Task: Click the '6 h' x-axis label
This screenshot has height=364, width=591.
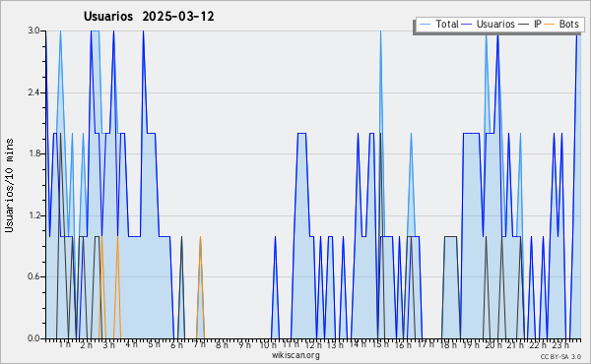Action: pyautogui.click(x=176, y=345)
